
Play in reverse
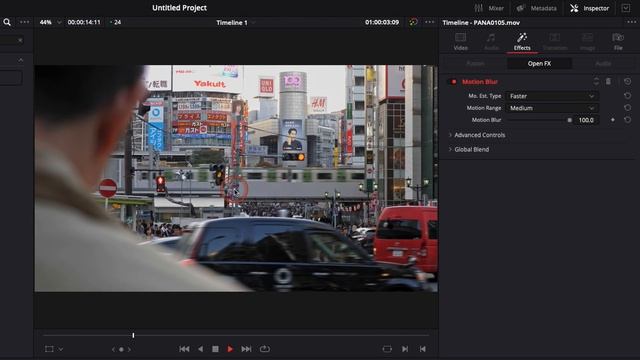(x=200, y=349)
